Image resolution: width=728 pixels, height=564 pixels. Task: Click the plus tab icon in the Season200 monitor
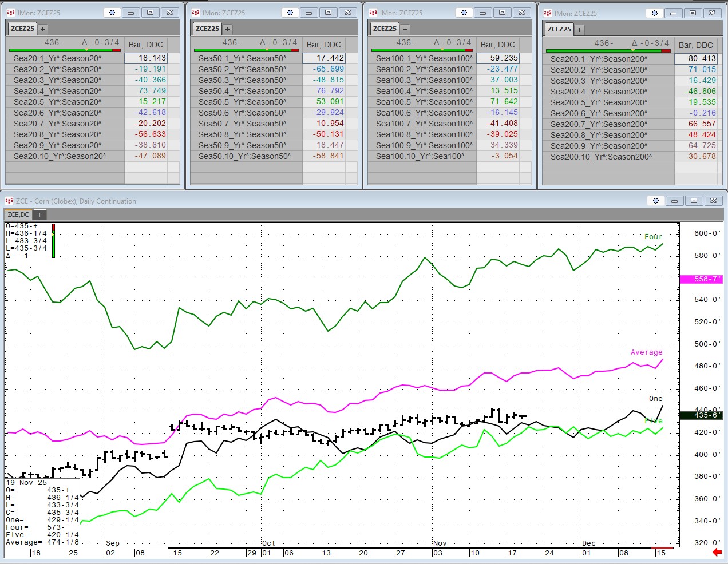pos(579,29)
